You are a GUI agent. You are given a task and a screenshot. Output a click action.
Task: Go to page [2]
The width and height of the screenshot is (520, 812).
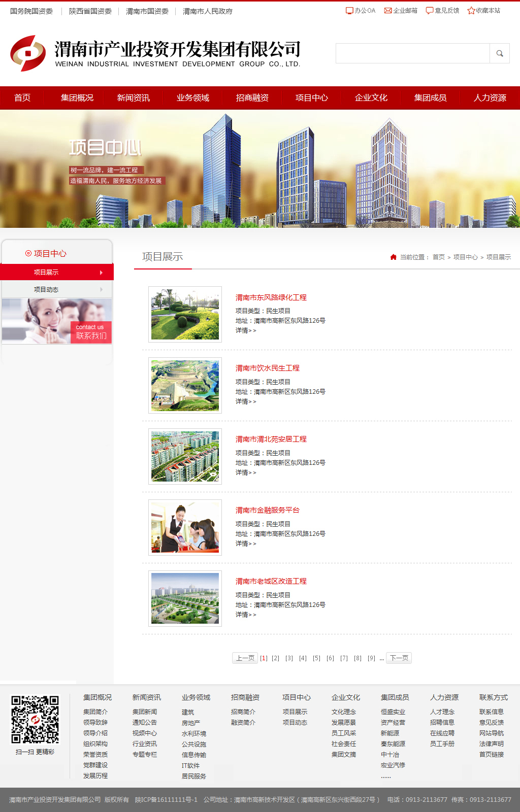pyautogui.click(x=276, y=658)
